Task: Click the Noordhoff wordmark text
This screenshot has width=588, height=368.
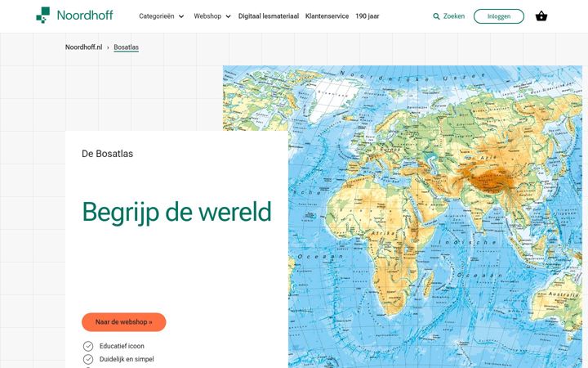Action: [x=85, y=15]
